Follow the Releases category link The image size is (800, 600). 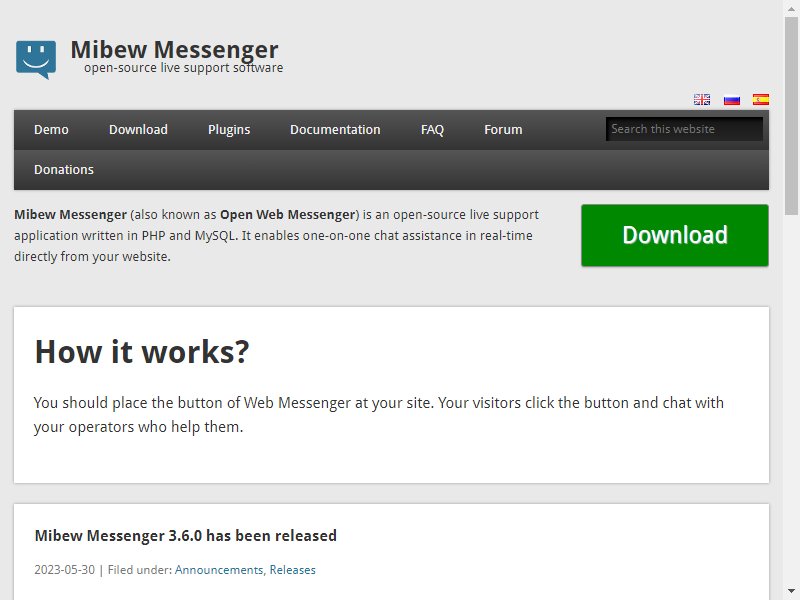(292, 570)
